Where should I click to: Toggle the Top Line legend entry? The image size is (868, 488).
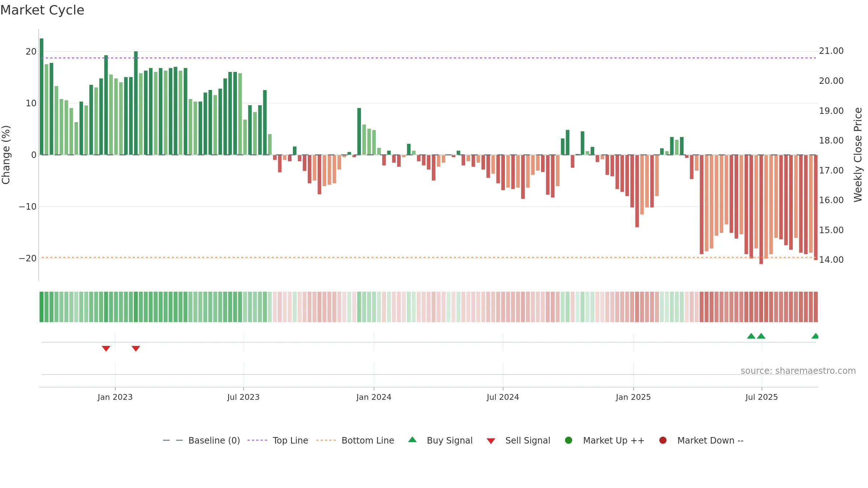(278, 440)
